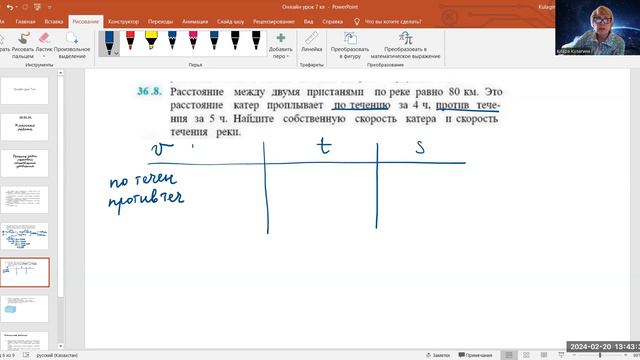Click Преобразовать в фигуру

(x=350, y=45)
